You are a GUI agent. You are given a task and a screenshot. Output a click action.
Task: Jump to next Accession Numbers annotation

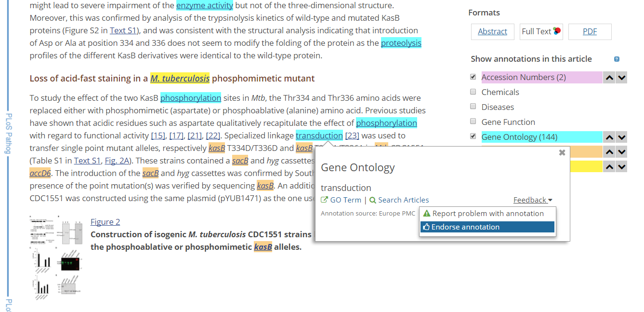621,78
